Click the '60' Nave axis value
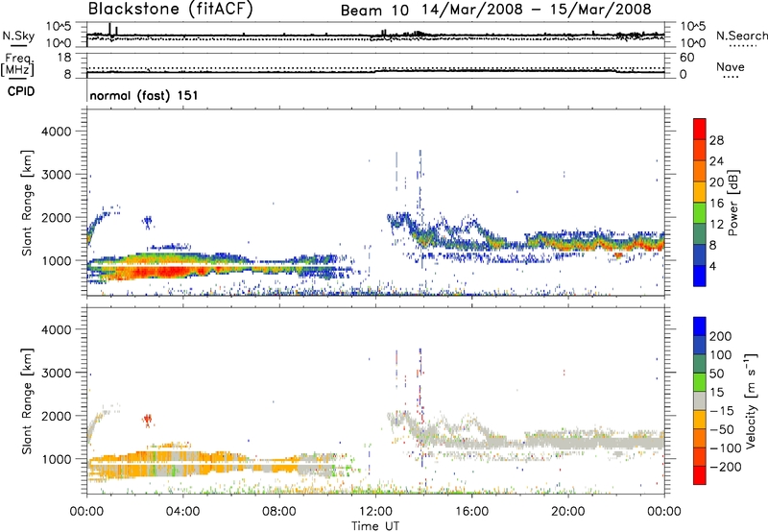Screen dimensions: 768x532 686,58
